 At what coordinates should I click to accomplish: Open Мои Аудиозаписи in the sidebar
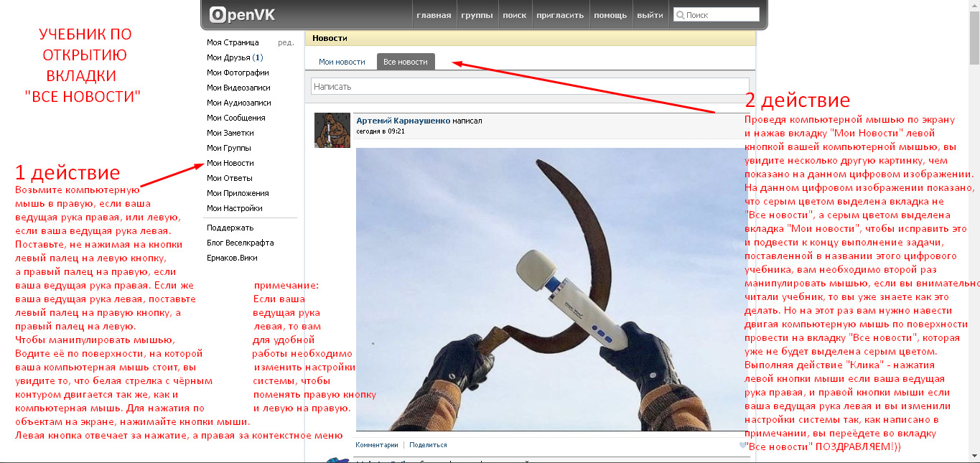(238, 103)
